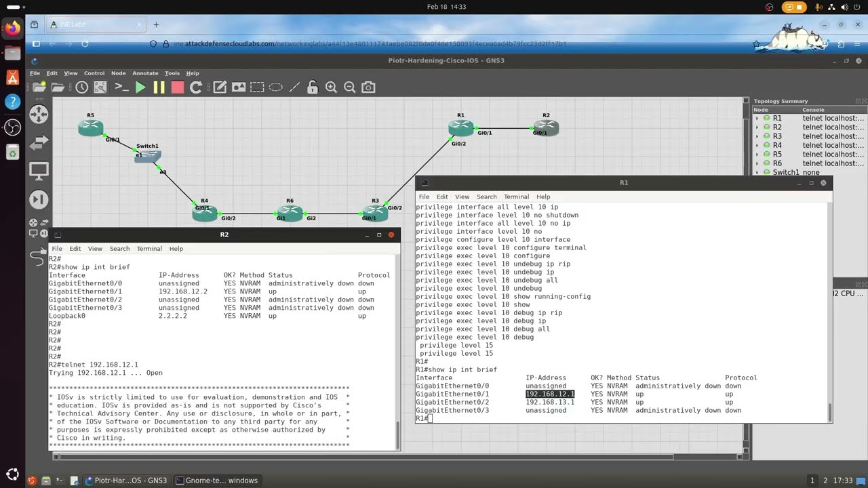Stop all nodes with red square button
The height and width of the screenshot is (488, 868).
178,87
